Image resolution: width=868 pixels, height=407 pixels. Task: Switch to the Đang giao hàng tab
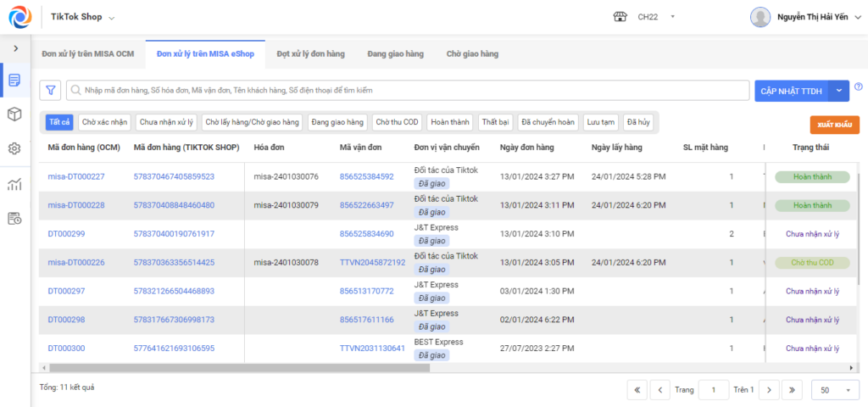point(395,53)
